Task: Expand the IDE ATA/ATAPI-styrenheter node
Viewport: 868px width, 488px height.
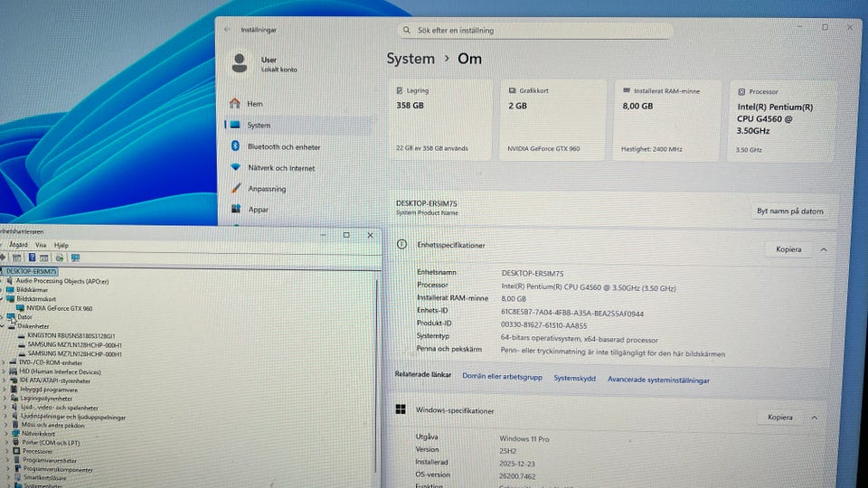Action: pyautogui.click(x=5, y=380)
